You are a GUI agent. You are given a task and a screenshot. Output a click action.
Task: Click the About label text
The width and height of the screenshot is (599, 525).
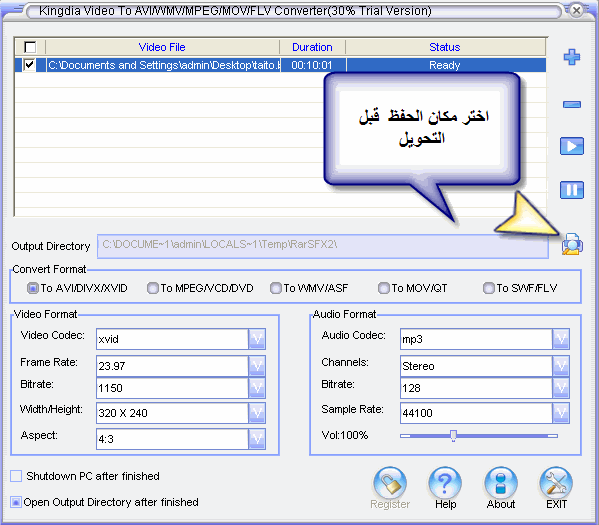tap(501, 504)
